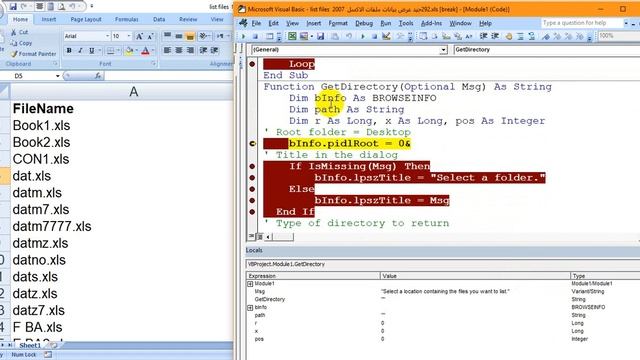The width and height of the screenshot is (640, 360).
Task: Click the hand-shaped Toggle Breakpoint icon
Action: 509,37
